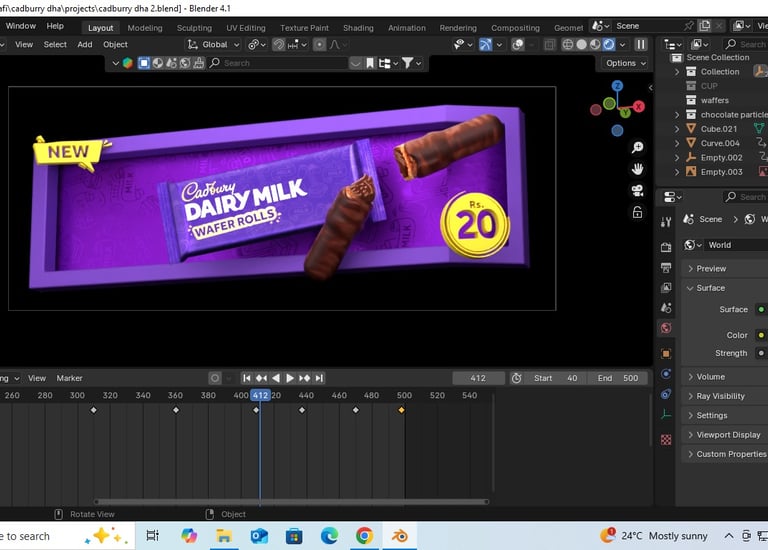This screenshot has width=768, height=550.
Task: Open the World properties tab icon
Action: tap(666, 328)
